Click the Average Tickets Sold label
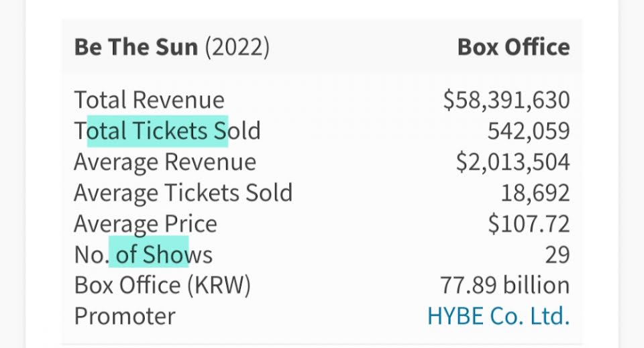 coord(183,193)
